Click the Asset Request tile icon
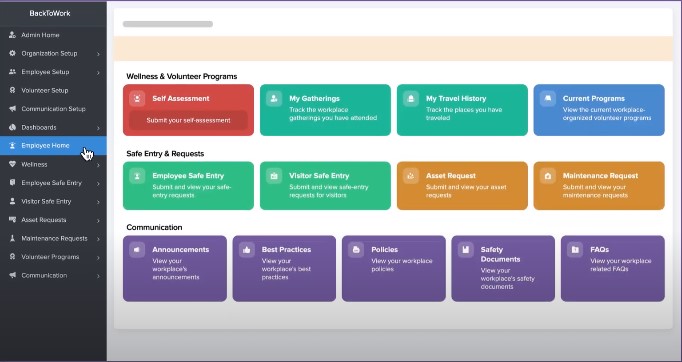This screenshot has width=682, height=362. pyautogui.click(x=411, y=176)
